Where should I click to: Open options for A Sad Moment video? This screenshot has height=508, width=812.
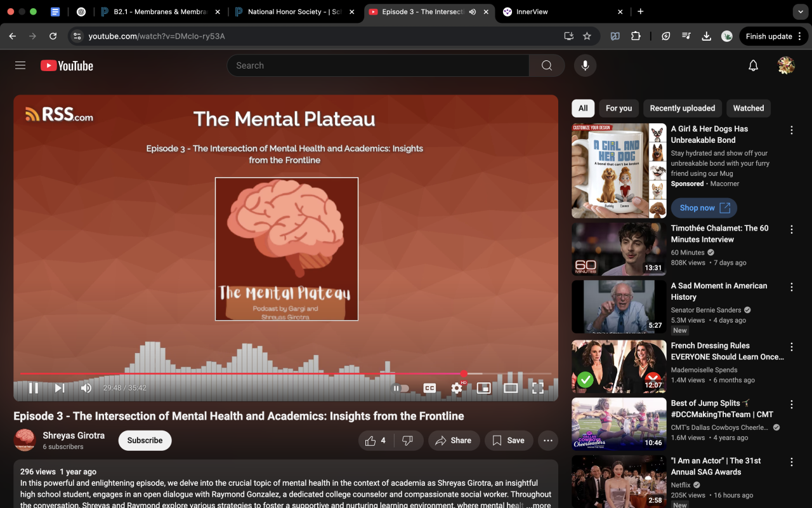click(792, 287)
